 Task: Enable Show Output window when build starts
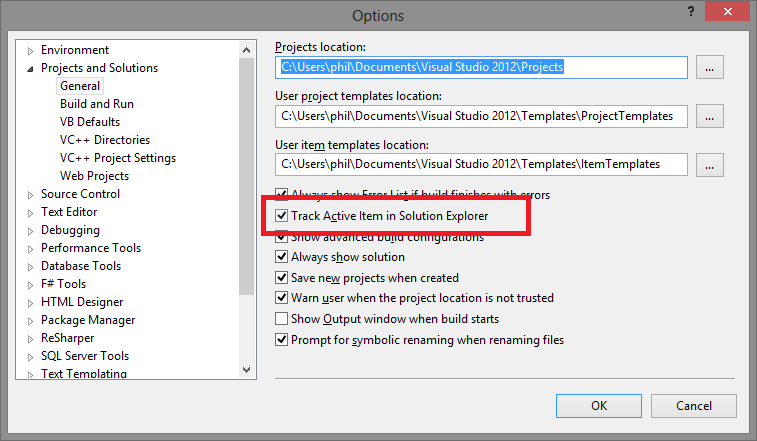coord(281,319)
